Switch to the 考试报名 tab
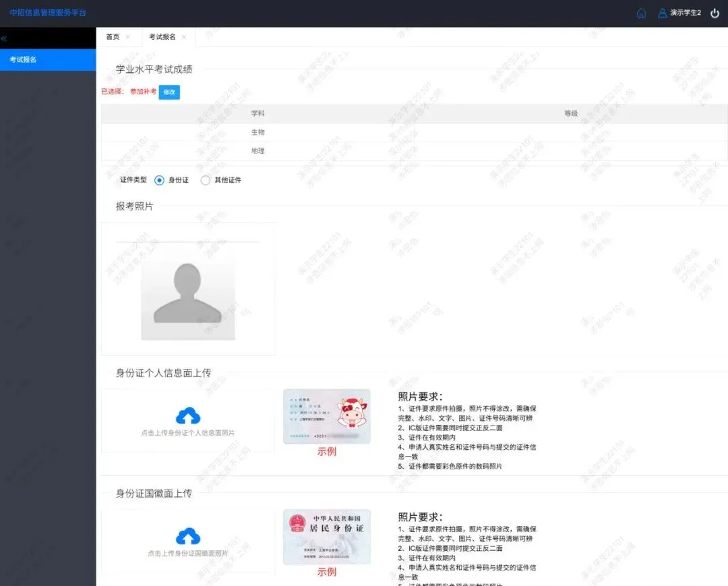The width and height of the screenshot is (728, 586). (164, 37)
